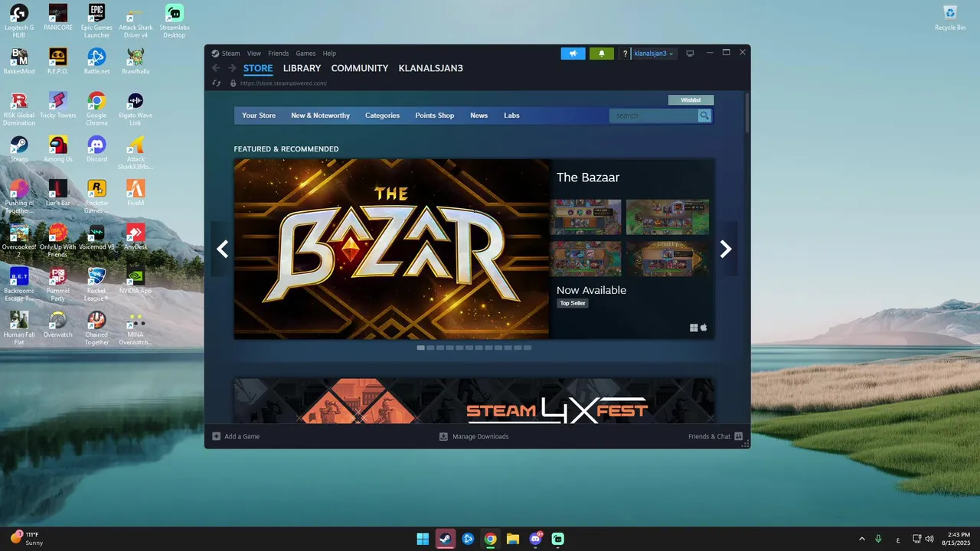Select the Discord desktop shortcut

pyautogui.click(x=96, y=149)
